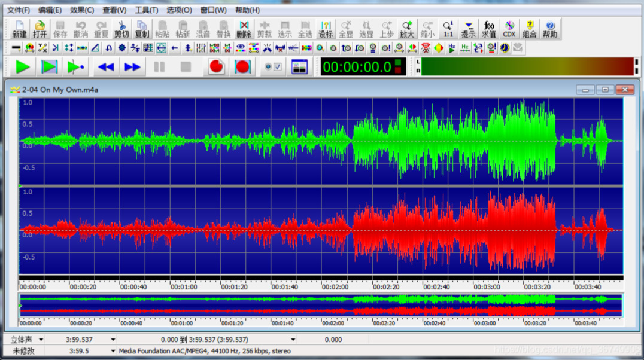Start playback with the green play button
Viewport: 644px width, 360px height.
click(x=23, y=67)
